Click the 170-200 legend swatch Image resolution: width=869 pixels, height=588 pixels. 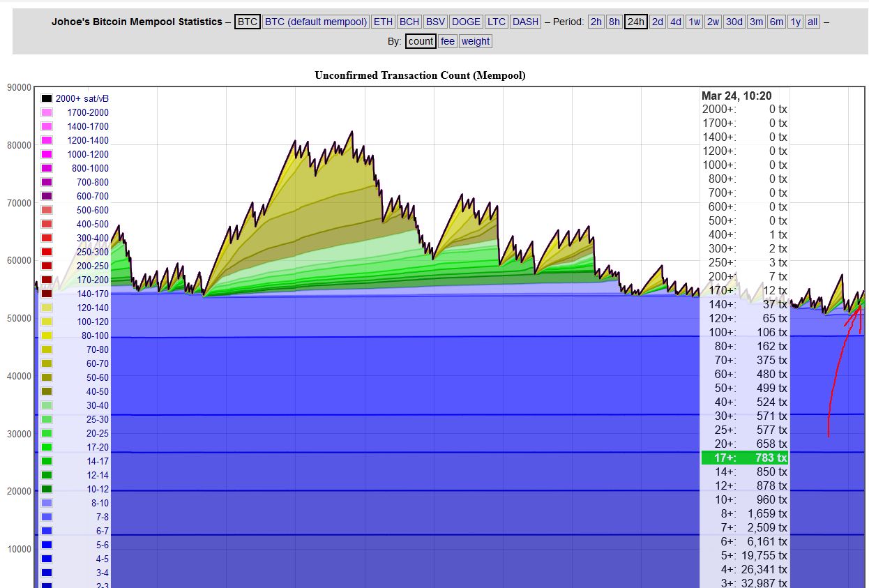[x=47, y=280]
